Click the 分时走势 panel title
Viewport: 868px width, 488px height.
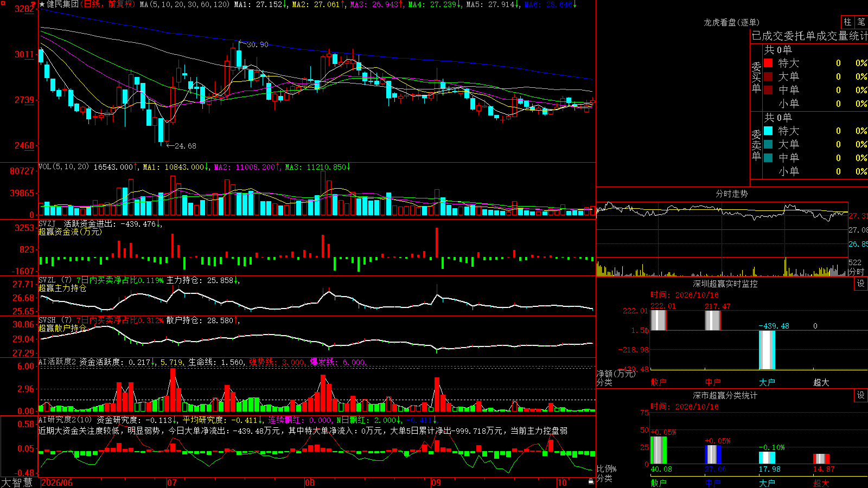[731, 194]
